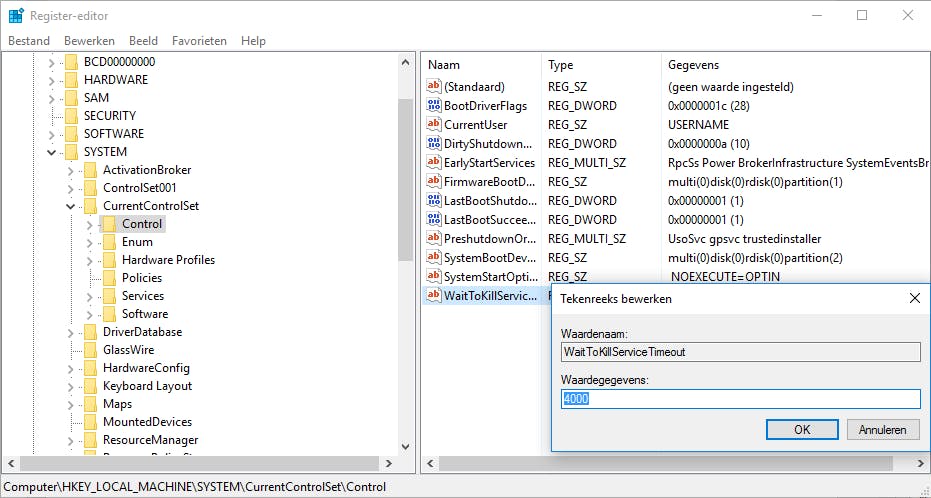
Task: Click the PreshutdownOr... value icon
Action: 434,239
